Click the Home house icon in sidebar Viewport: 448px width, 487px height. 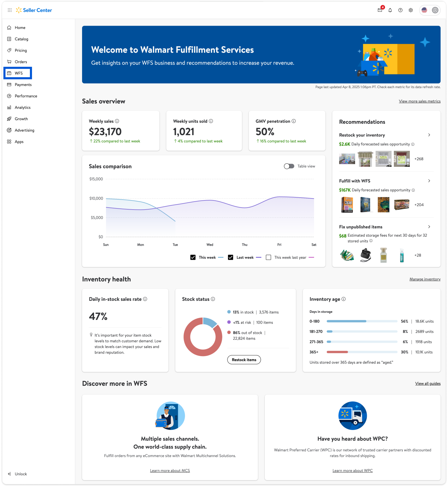pos(9,28)
